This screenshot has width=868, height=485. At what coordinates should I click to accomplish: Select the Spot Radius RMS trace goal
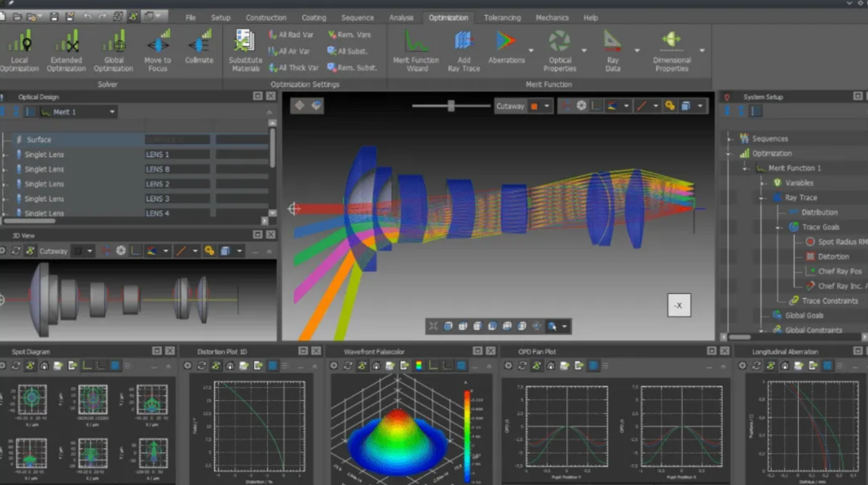836,242
